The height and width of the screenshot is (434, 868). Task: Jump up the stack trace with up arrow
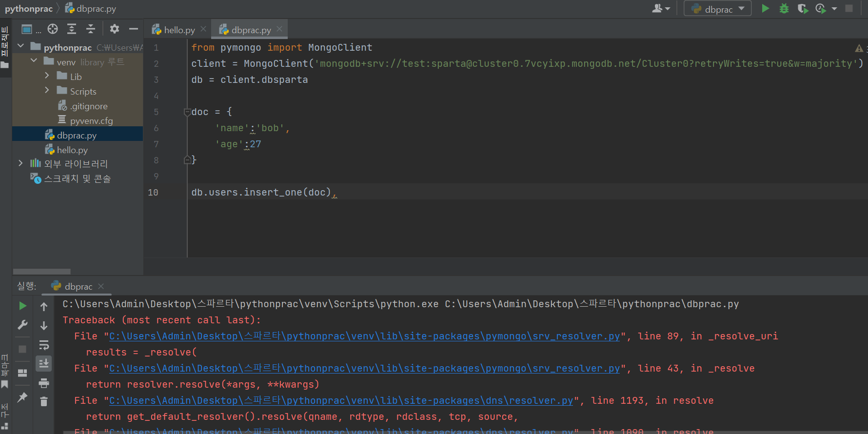(44, 306)
